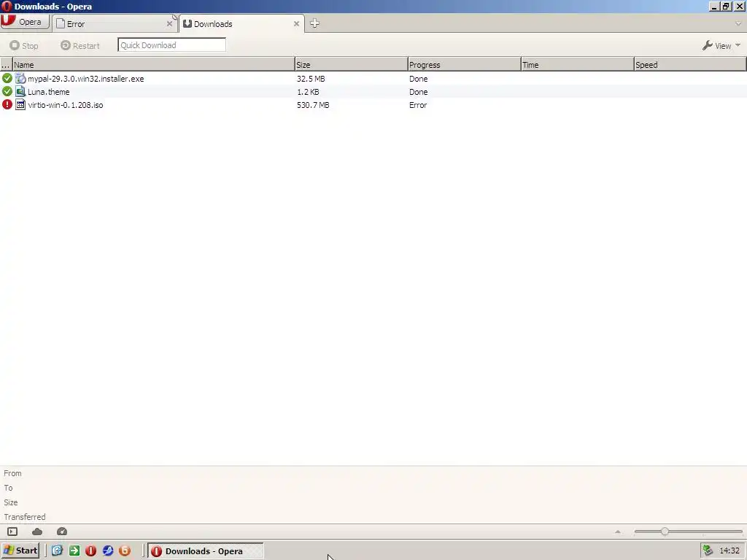Screen dimensions: 747x560
Task: Click orange round quick launch icon
Action: tap(125, 551)
